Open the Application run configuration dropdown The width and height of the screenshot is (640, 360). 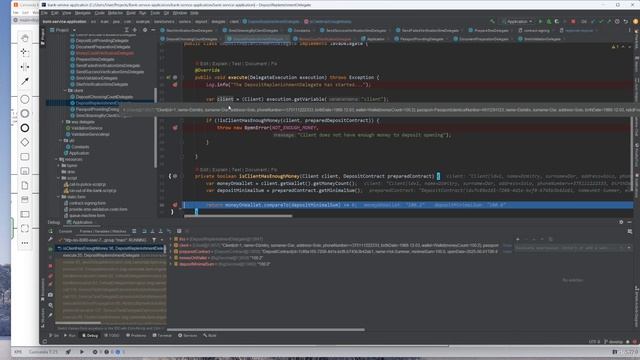(x=518, y=21)
